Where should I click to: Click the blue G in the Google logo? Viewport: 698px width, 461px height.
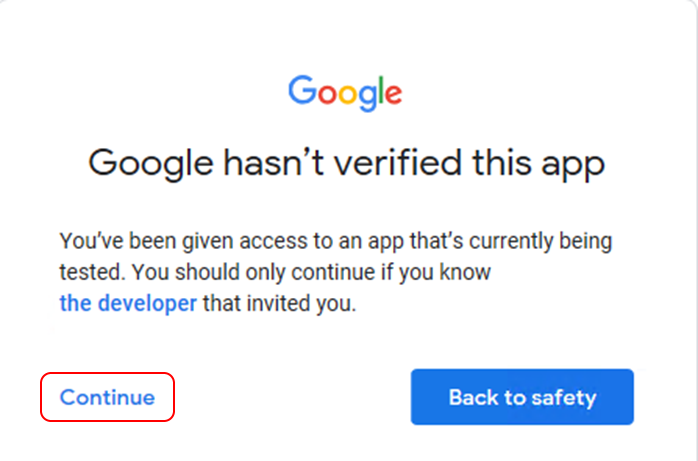click(302, 90)
